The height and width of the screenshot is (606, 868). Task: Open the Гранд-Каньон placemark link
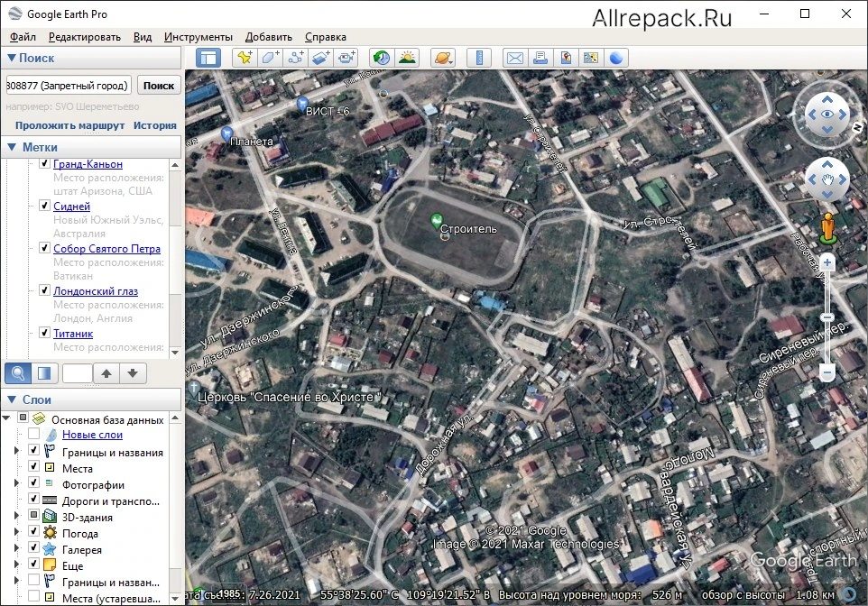88,164
